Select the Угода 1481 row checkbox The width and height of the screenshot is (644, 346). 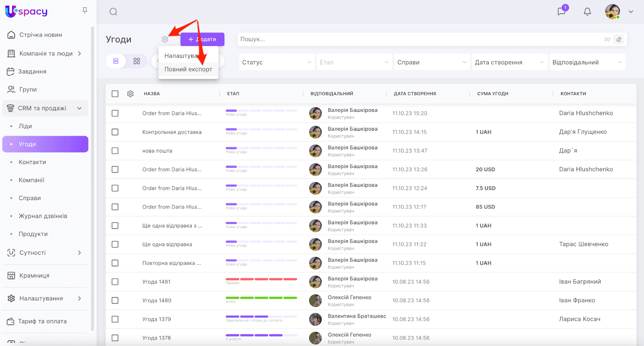click(x=115, y=282)
